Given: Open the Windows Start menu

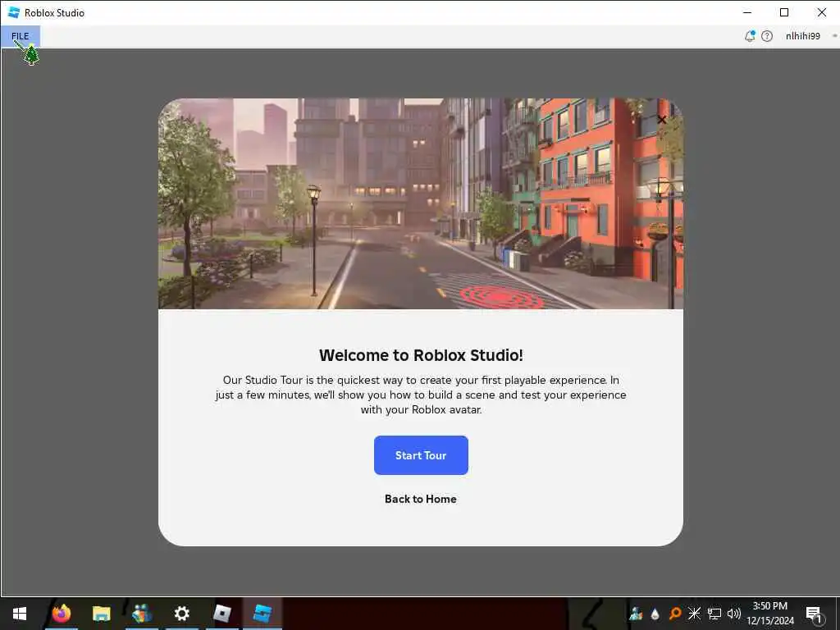Looking at the screenshot, I should tap(20, 614).
